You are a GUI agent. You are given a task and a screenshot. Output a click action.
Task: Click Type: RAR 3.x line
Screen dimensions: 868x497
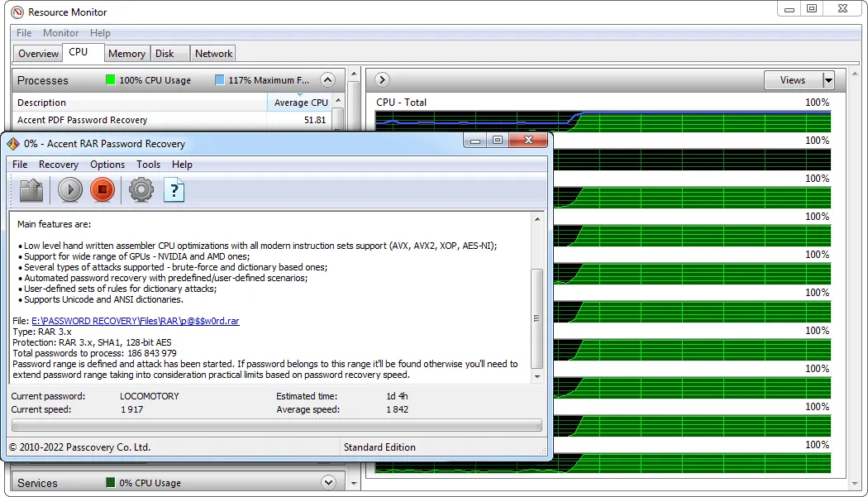tap(42, 332)
